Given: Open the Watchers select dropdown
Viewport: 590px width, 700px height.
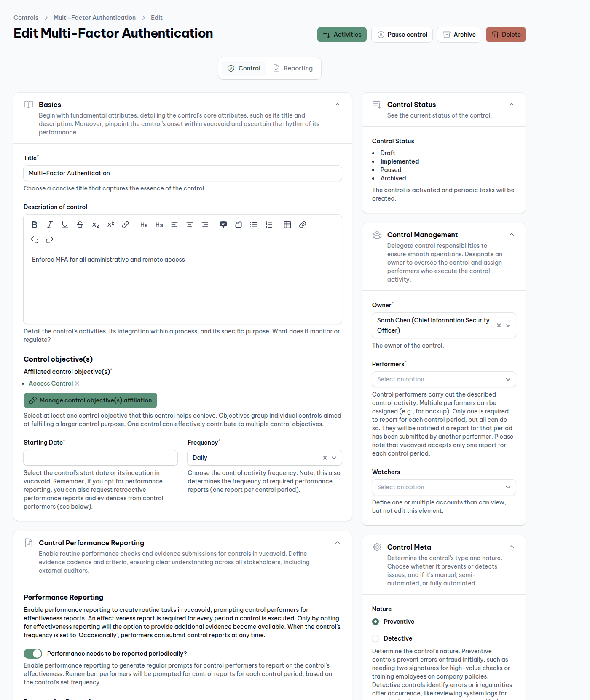Looking at the screenshot, I should [444, 487].
